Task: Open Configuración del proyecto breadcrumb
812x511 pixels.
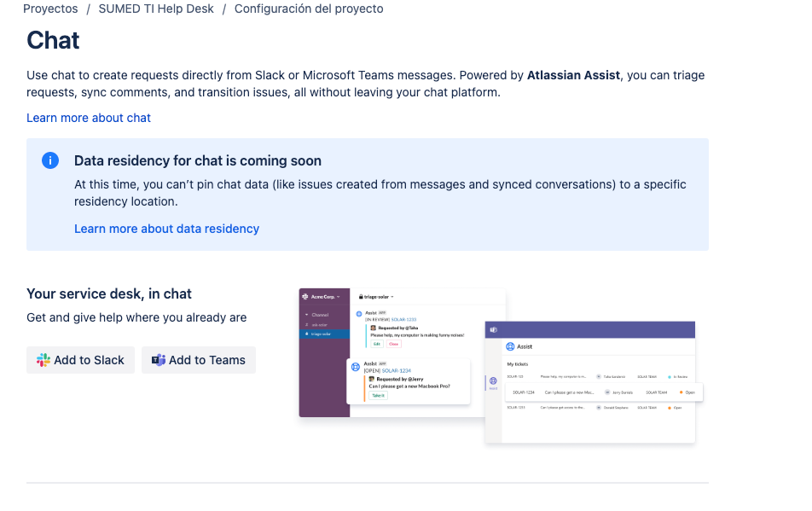Action: 309,9
